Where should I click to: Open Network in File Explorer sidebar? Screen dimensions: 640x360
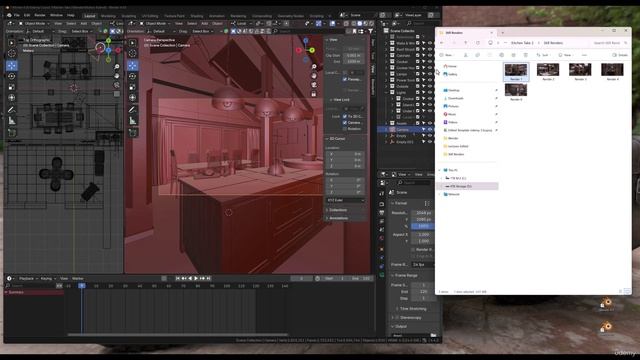(x=451, y=194)
